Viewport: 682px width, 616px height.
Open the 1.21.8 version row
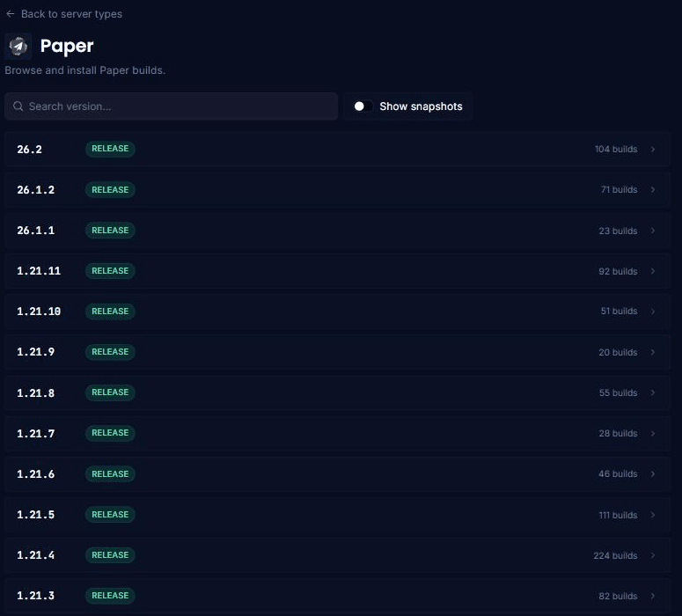click(x=337, y=392)
